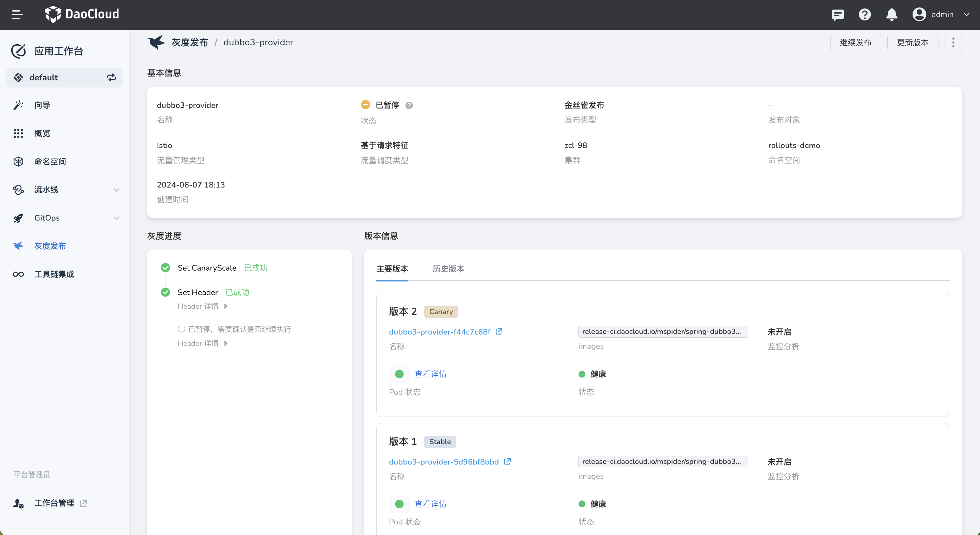Image resolution: width=980 pixels, height=535 pixels.
Task: Click the three-dot more actions button
Action: [x=953, y=42]
